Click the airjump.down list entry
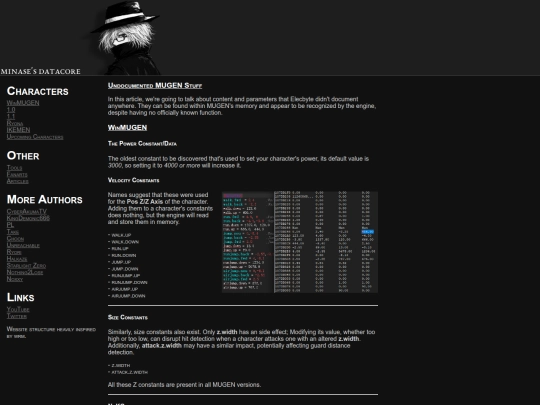Viewport: 540px width, 405px height. [x=127, y=296]
